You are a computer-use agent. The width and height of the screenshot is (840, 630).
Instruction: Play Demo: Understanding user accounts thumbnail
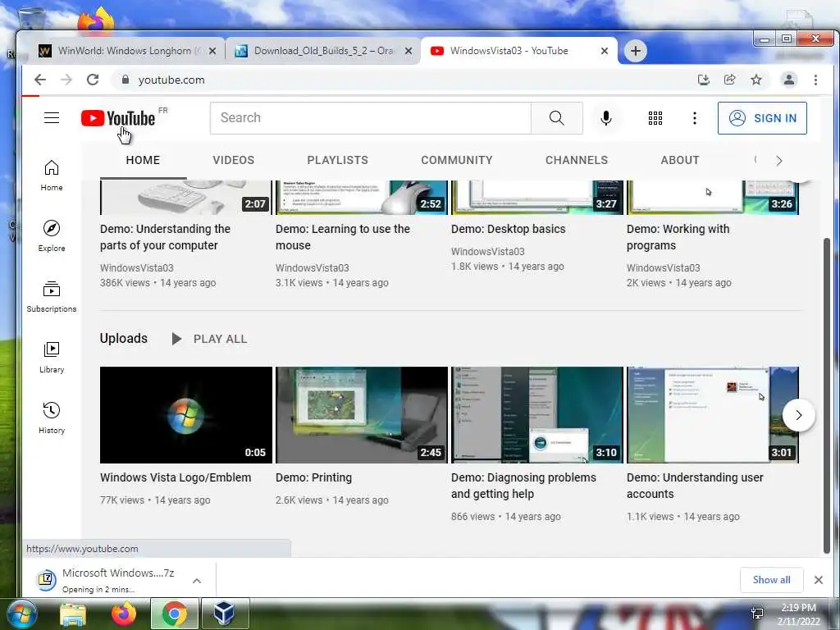(x=713, y=414)
